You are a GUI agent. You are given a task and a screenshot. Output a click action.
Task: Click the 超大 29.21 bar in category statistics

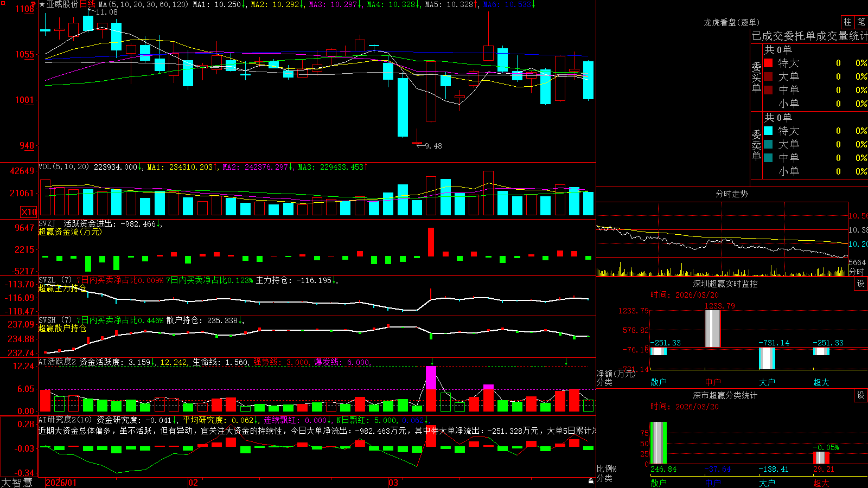[x=821, y=458]
